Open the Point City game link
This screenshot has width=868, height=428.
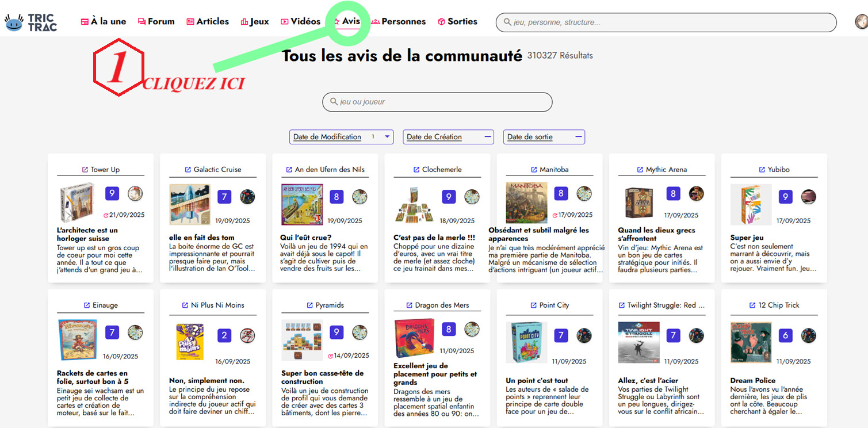pyautogui.click(x=549, y=305)
